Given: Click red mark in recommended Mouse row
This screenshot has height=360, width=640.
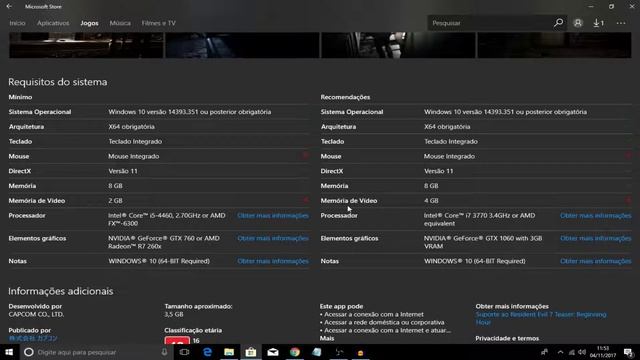Looking at the screenshot, I should pyautogui.click(x=628, y=156).
